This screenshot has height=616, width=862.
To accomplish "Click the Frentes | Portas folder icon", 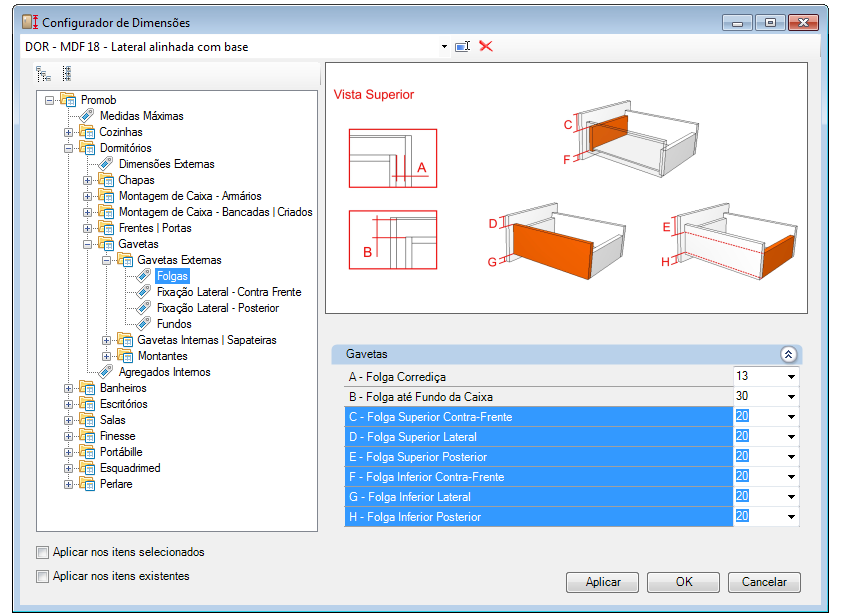I will click(106, 227).
